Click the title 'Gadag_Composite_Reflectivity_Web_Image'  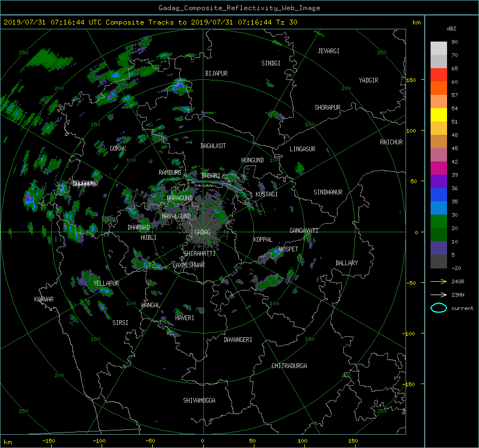239,8
